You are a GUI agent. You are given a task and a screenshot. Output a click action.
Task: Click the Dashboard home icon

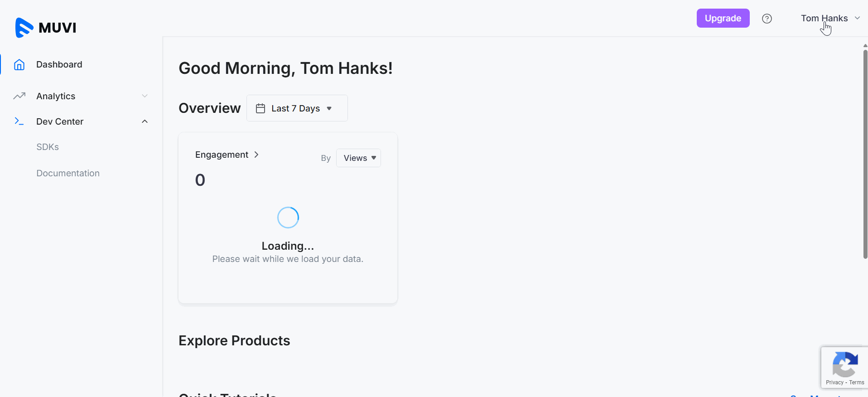19,65
